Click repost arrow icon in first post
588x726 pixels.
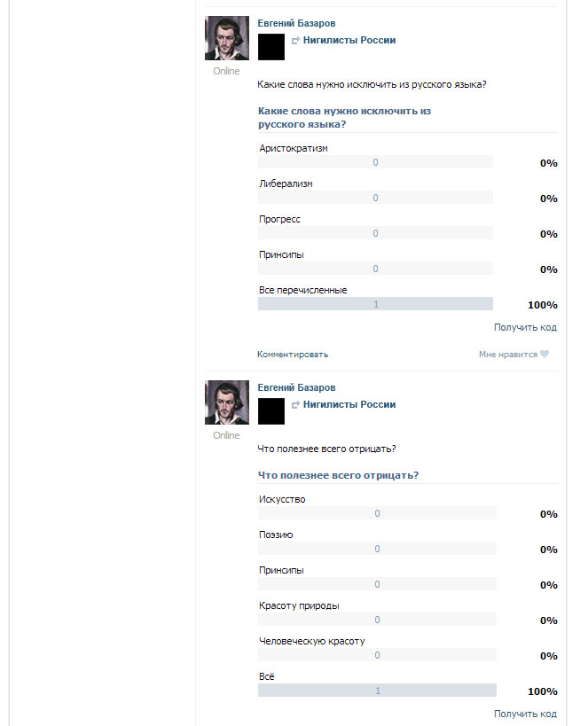coord(295,41)
